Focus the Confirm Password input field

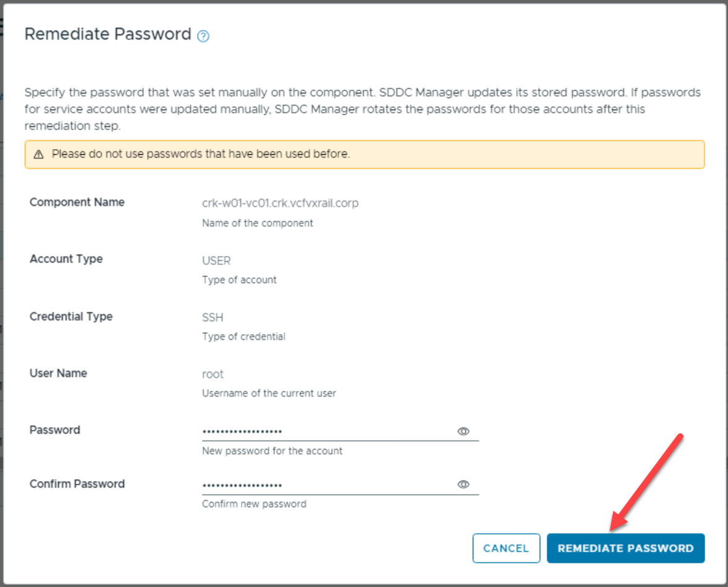pos(327,485)
